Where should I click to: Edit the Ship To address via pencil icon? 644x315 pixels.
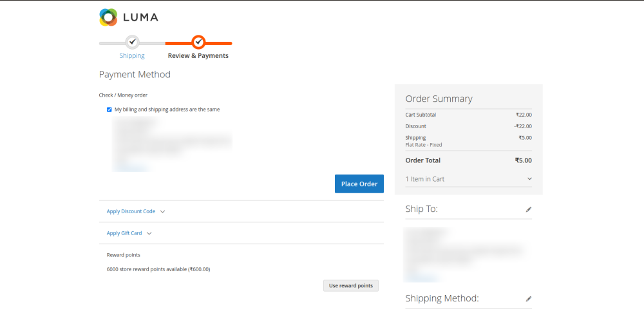click(x=529, y=209)
